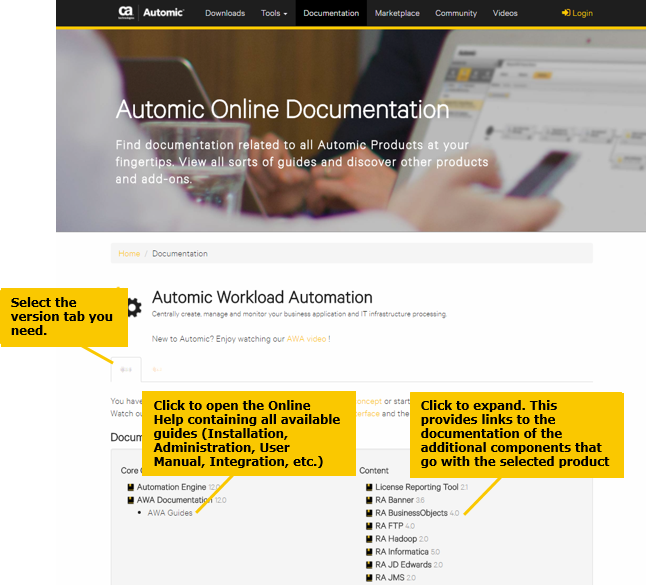The width and height of the screenshot is (646, 585).
Task: Open the Community section
Action: tap(456, 13)
